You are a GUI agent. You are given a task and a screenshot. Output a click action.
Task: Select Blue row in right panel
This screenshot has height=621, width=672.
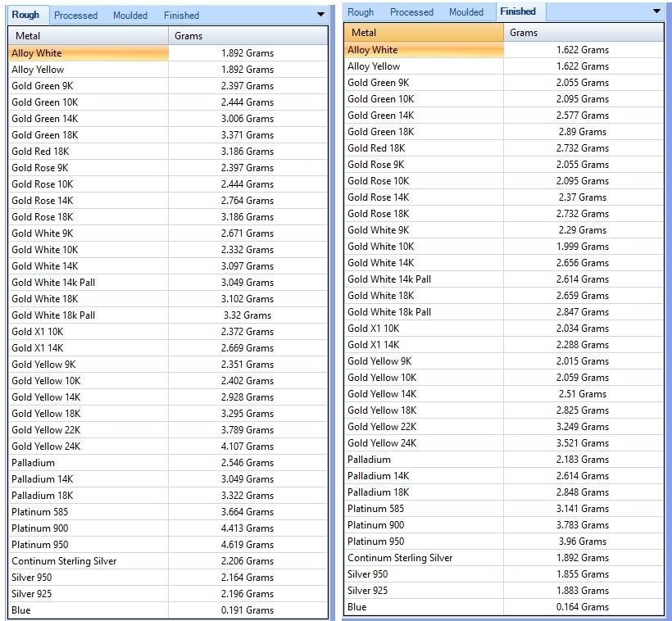click(504, 607)
